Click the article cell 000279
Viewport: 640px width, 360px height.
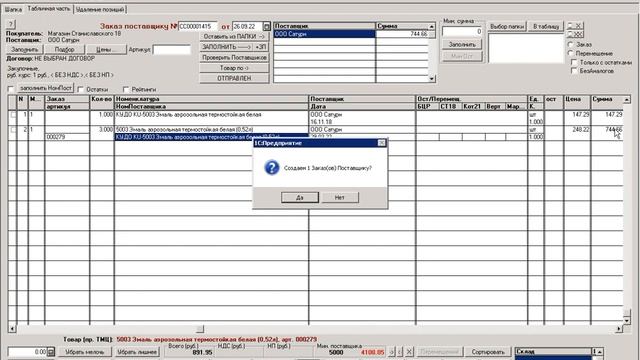[67, 137]
